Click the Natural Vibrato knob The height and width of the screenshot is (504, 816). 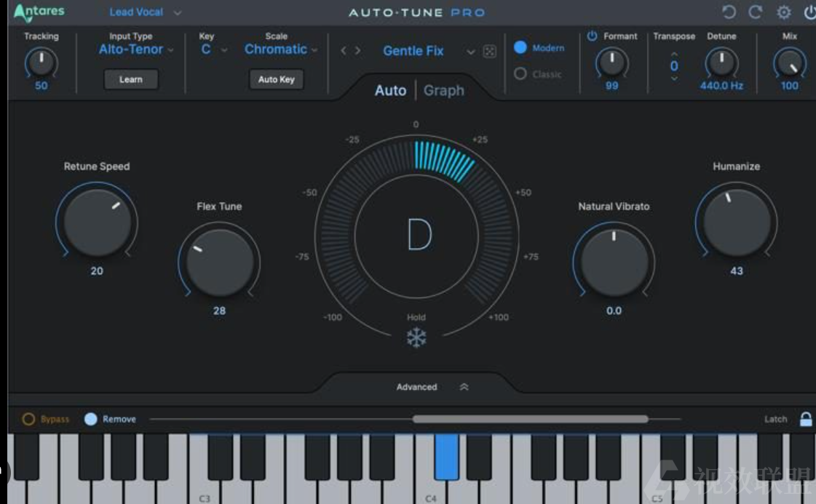click(614, 262)
